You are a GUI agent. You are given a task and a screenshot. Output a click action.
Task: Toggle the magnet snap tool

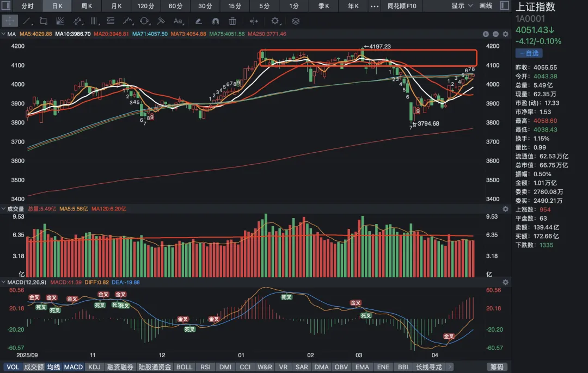click(216, 21)
